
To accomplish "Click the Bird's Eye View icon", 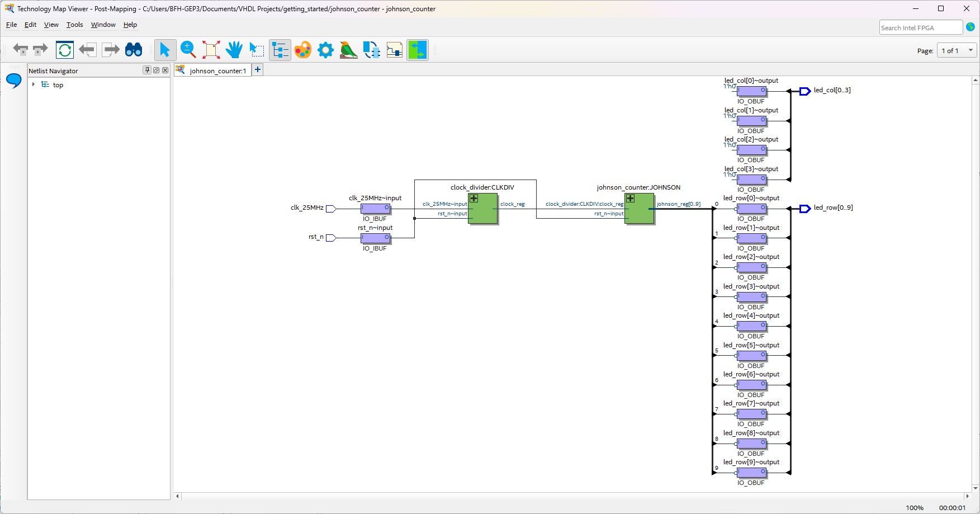I will point(348,50).
